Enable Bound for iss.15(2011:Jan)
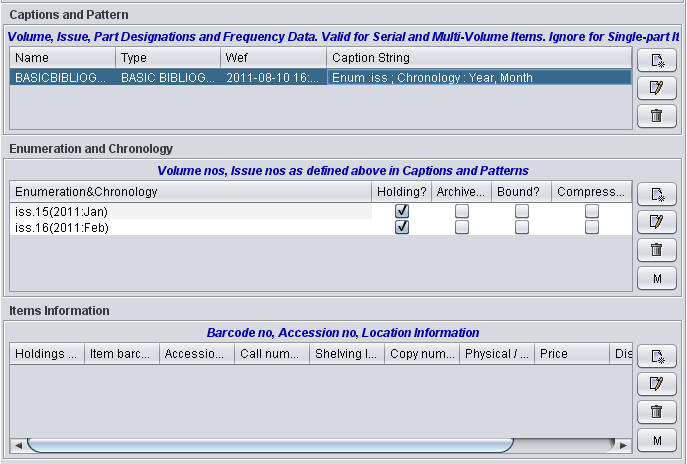687x464 pixels. point(521,211)
